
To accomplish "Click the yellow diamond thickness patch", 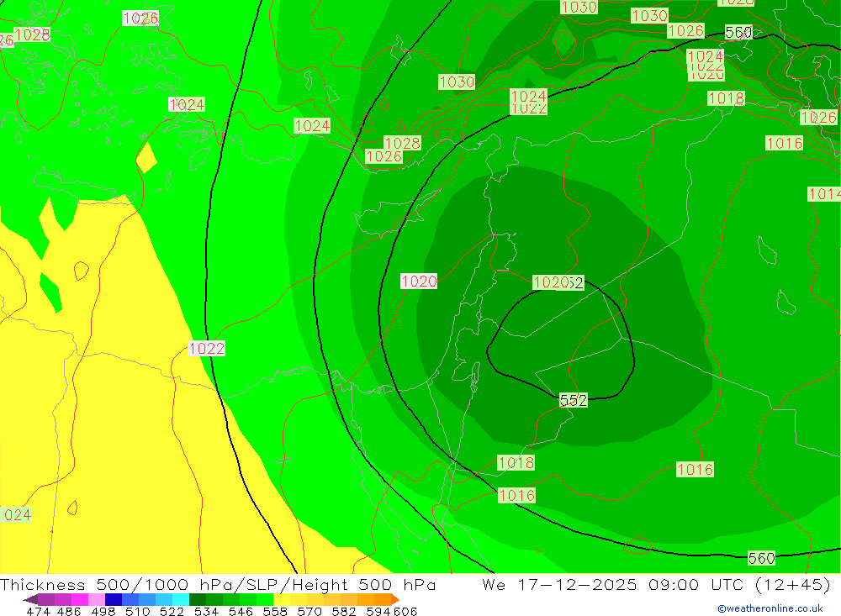I will pyautogui.click(x=146, y=158).
